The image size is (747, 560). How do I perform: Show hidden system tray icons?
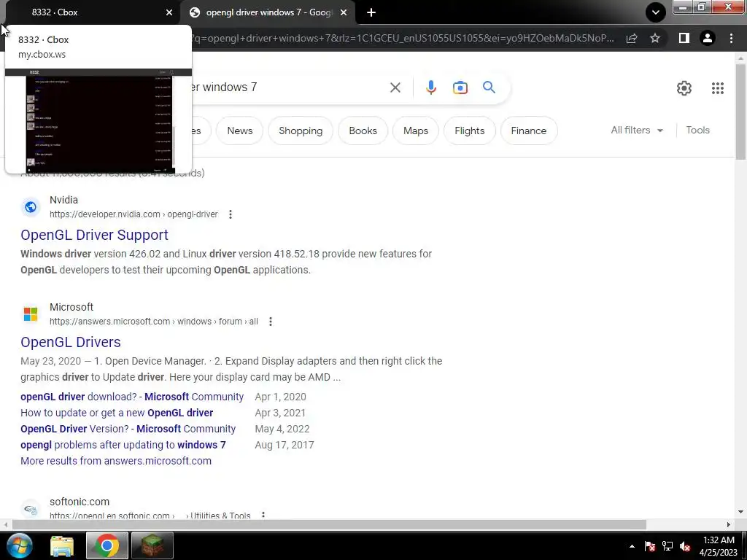632,546
